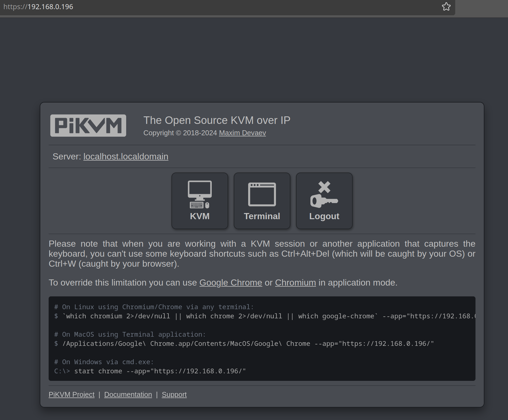Visit the PiKVM Project footer link

pyautogui.click(x=71, y=395)
